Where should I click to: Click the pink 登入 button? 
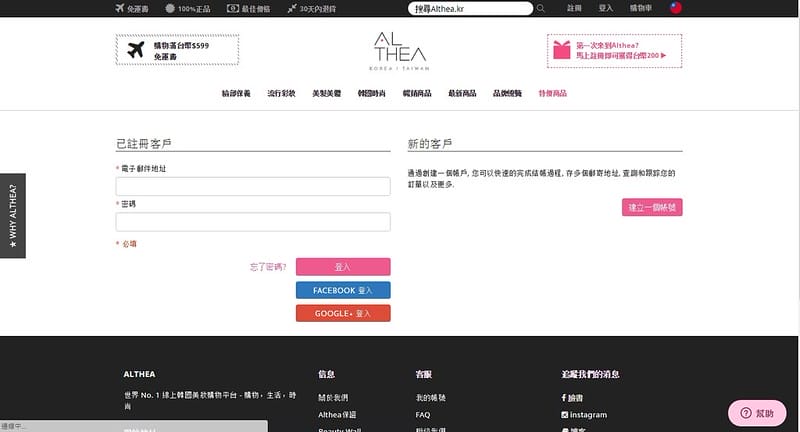point(343,267)
